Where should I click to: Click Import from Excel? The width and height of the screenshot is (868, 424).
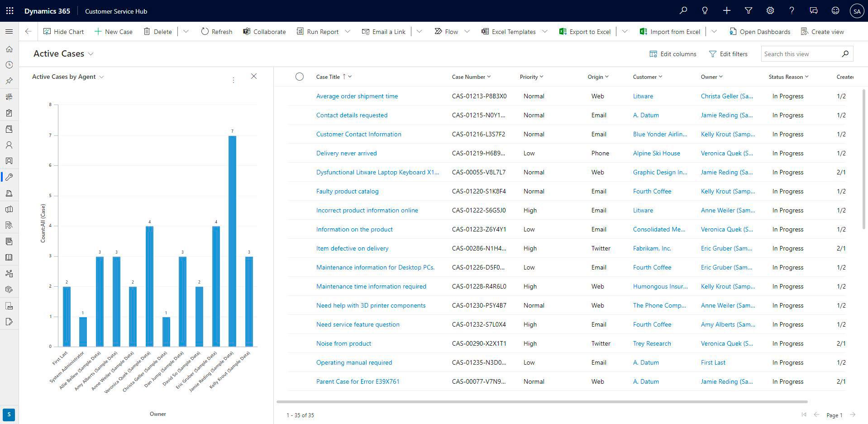pyautogui.click(x=670, y=31)
